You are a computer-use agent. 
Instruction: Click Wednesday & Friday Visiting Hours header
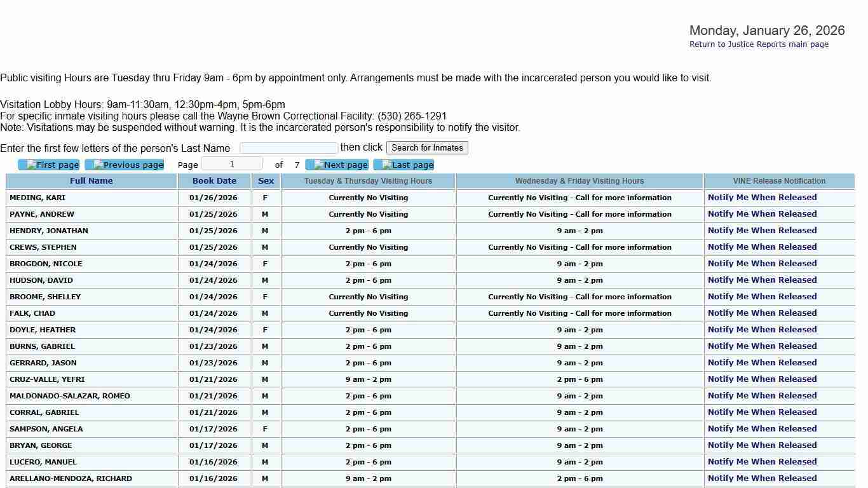click(580, 181)
